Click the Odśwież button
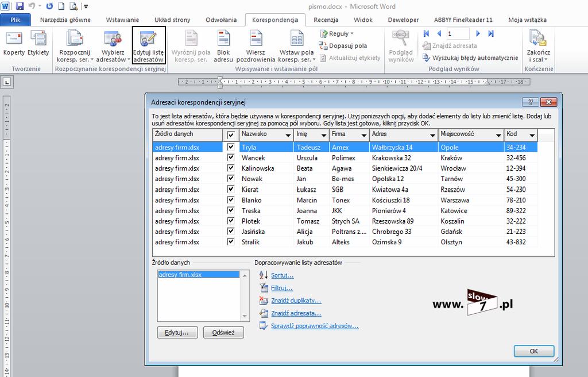Viewport: 588px width, 377px height. point(223,332)
